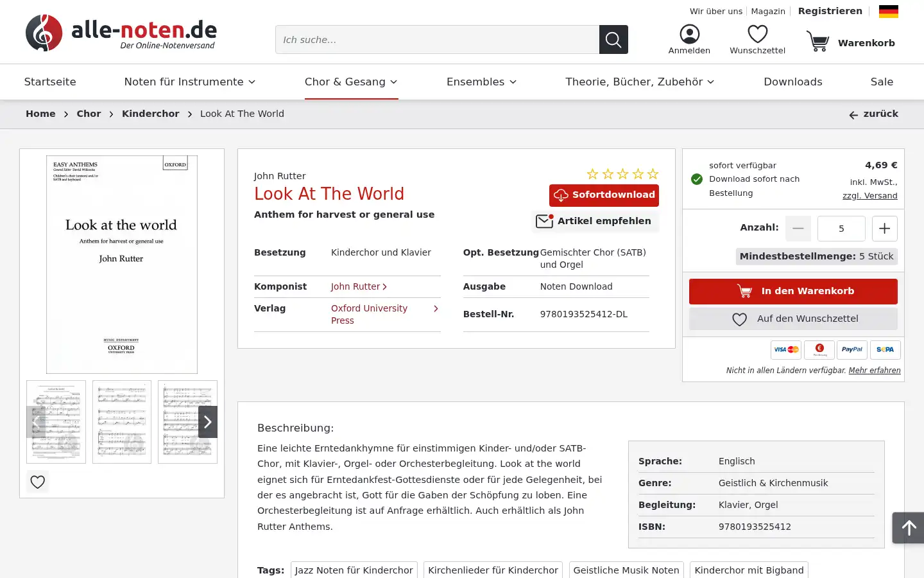Open Startseite menu item
The image size is (924, 578).
click(x=50, y=82)
